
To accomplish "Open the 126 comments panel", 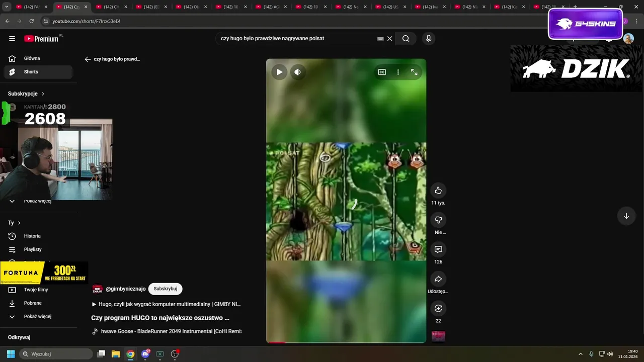I will point(438,249).
